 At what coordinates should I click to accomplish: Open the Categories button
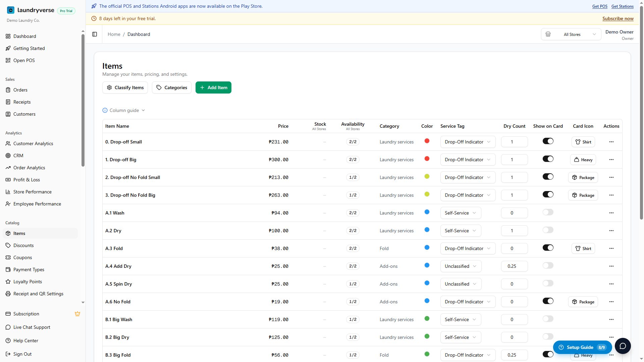click(172, 87)
